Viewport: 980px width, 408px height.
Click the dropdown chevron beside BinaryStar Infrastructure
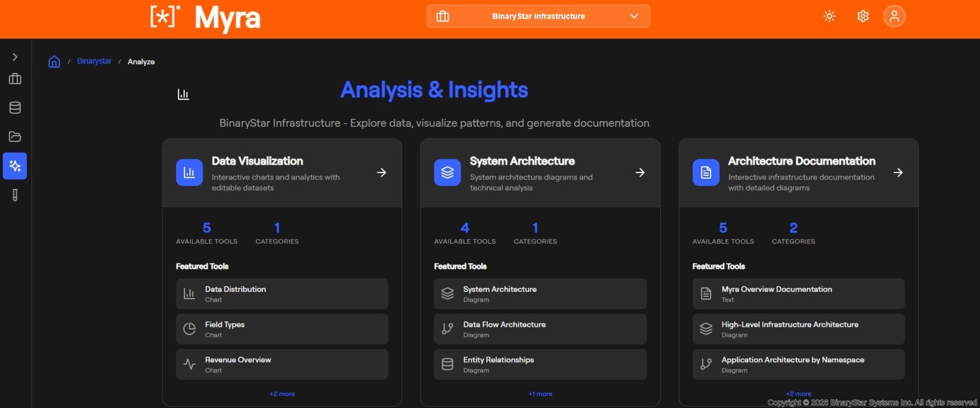point(634,16)
